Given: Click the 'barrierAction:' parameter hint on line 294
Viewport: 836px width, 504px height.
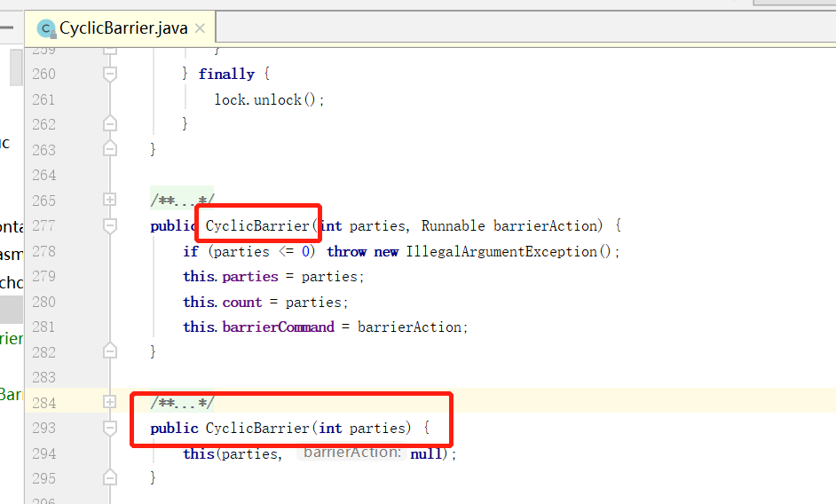Looking at the screenshot, I should (352, 453).
